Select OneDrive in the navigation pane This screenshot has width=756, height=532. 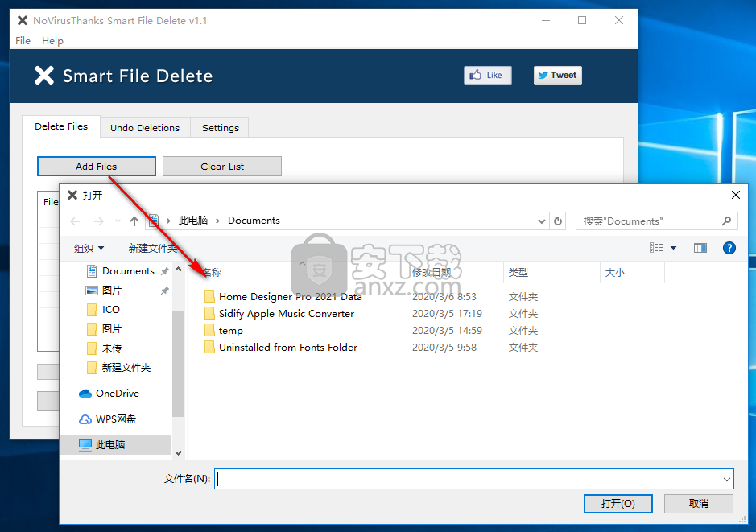(x=118, y=394)
